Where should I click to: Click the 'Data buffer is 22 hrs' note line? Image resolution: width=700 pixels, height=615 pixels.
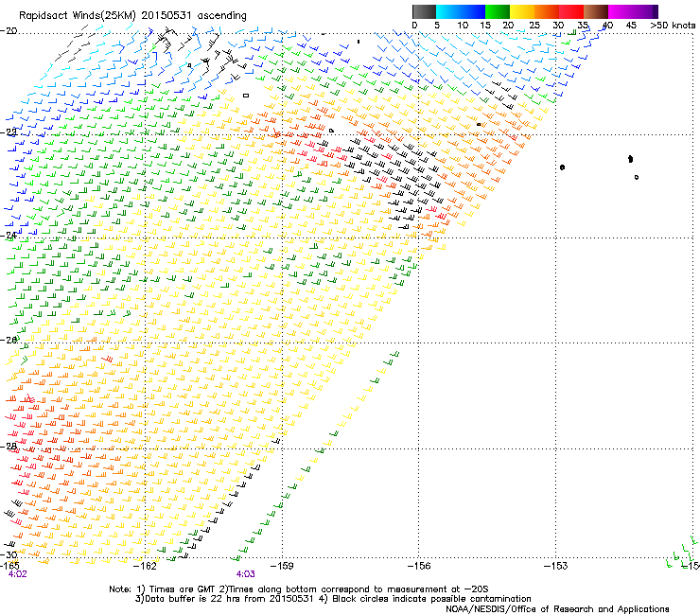333,599
